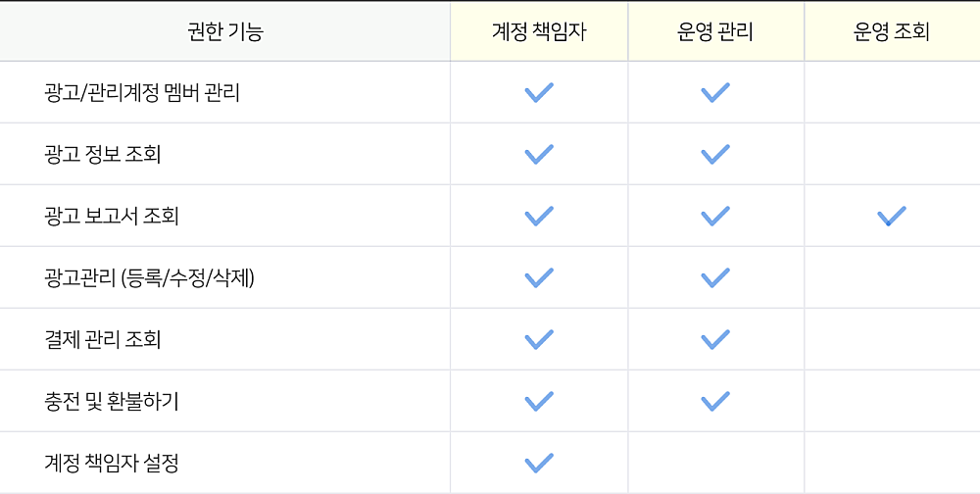Click the 운영 관리 checkmark for 광고 정보 조회
980x494 pixels.
[x=715, y=154]
